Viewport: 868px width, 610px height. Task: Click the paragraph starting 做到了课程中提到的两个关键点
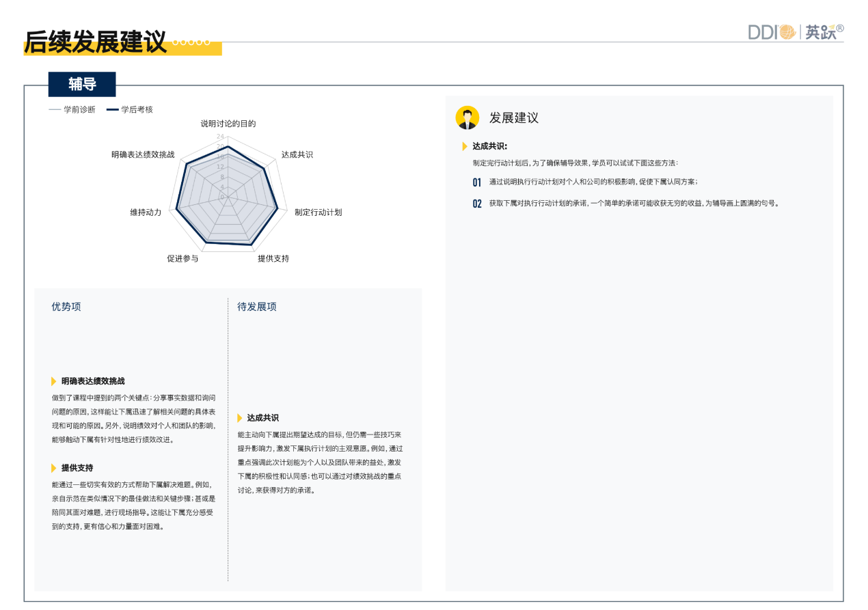tap(133, 418)
